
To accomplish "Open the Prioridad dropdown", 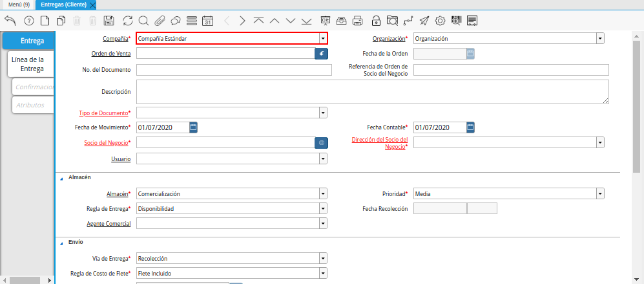I will point(601,194).
